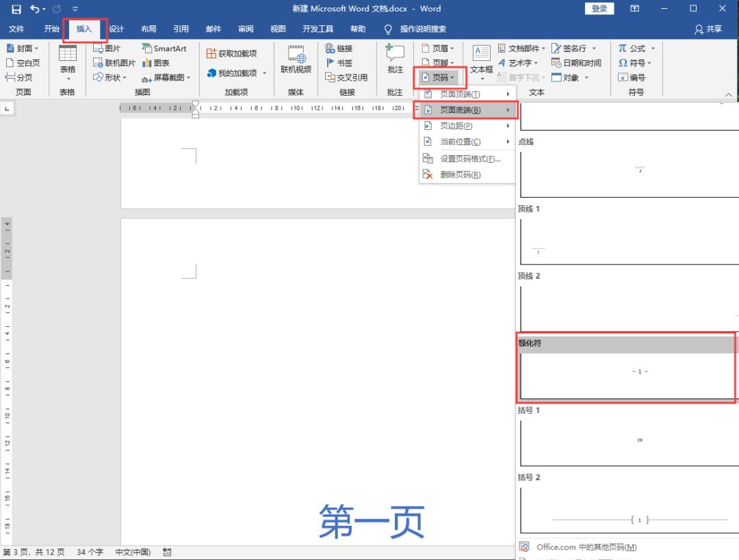Insert a comment using the 批注 icon

(x=394, y=62)
